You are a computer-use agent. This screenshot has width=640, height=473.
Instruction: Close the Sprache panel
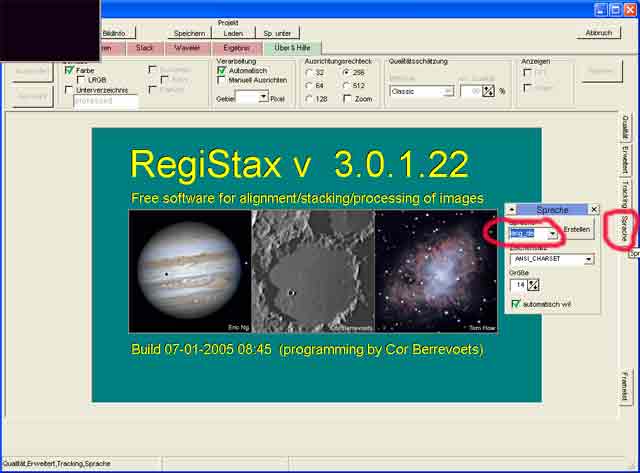pyautogui.click(x=594, y=210)
